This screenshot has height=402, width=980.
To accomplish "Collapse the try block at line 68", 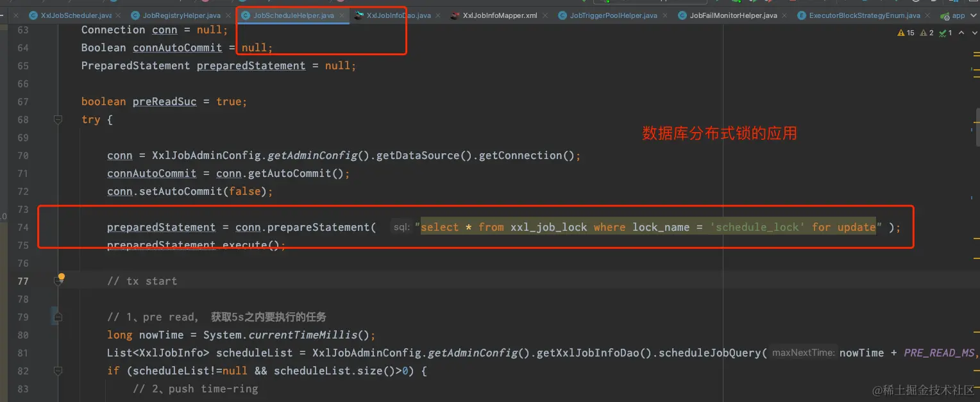I will 58,119.
